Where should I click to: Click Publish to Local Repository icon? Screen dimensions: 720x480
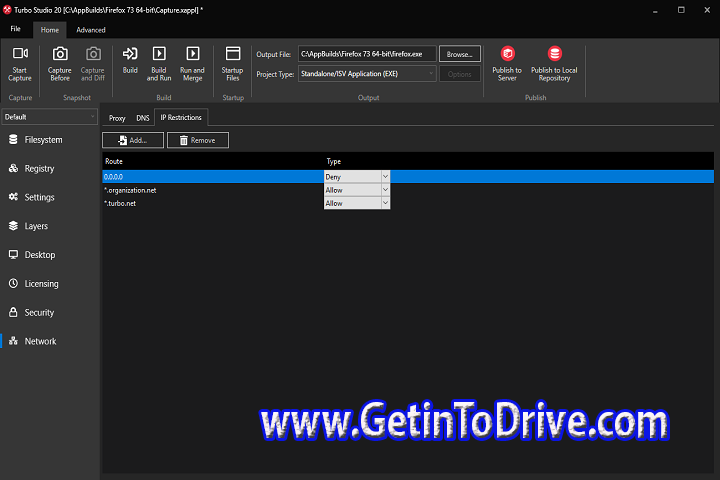tap(555, 54)
